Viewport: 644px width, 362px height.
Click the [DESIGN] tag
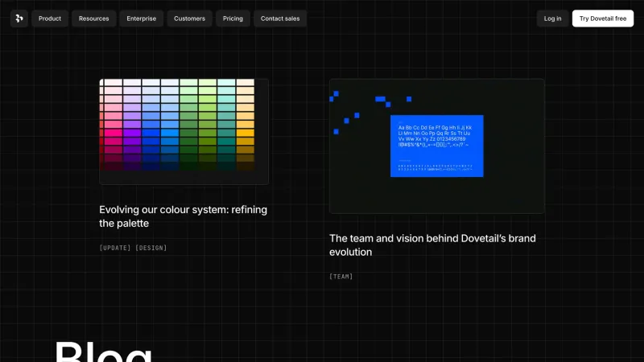[151, 248]
